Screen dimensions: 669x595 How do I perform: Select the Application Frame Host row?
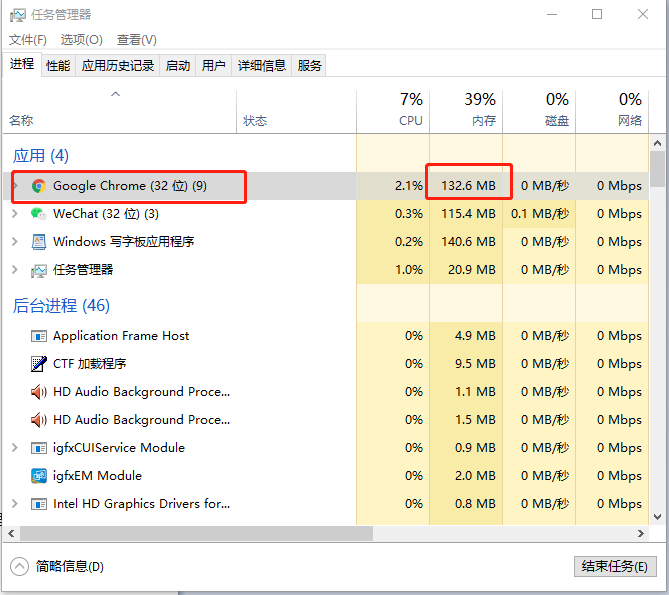point(326,336)
